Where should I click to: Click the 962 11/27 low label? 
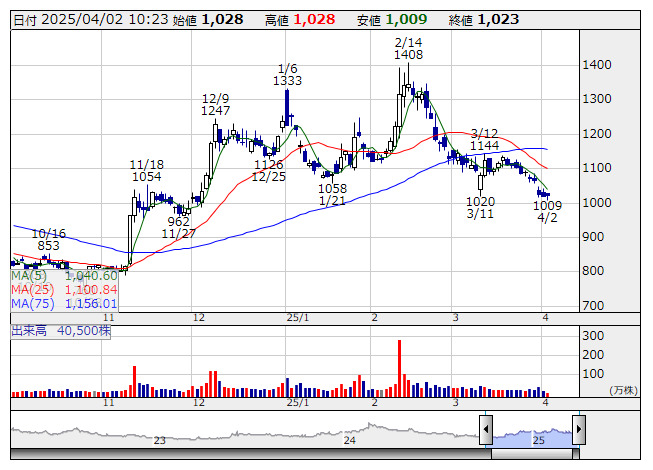pos(179,227)
